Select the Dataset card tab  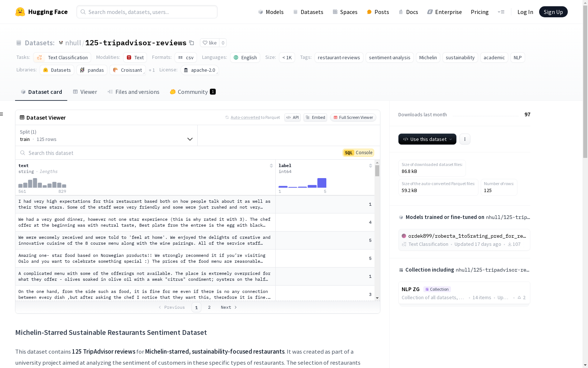point(41,92)
